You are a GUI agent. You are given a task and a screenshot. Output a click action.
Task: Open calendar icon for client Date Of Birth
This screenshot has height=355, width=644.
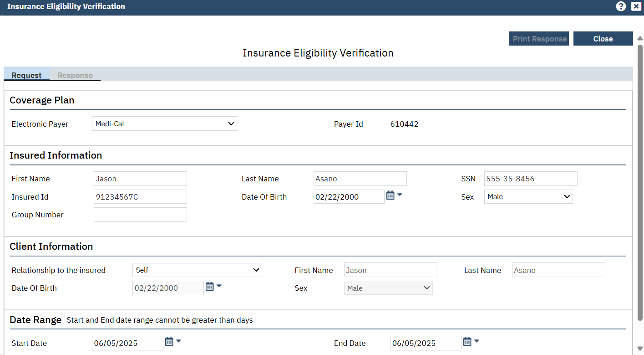[x=209, y=287]
